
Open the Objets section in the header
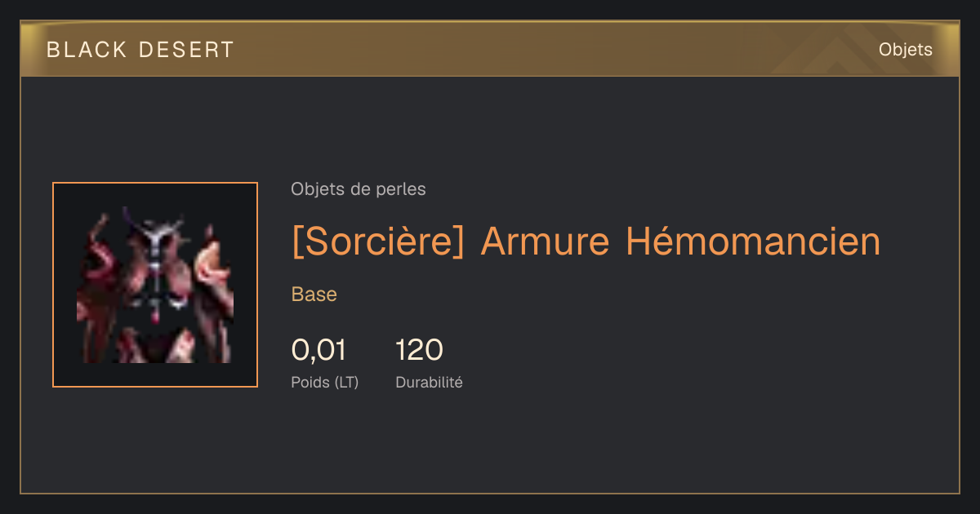pyautogui.click(x=906, y=50)
